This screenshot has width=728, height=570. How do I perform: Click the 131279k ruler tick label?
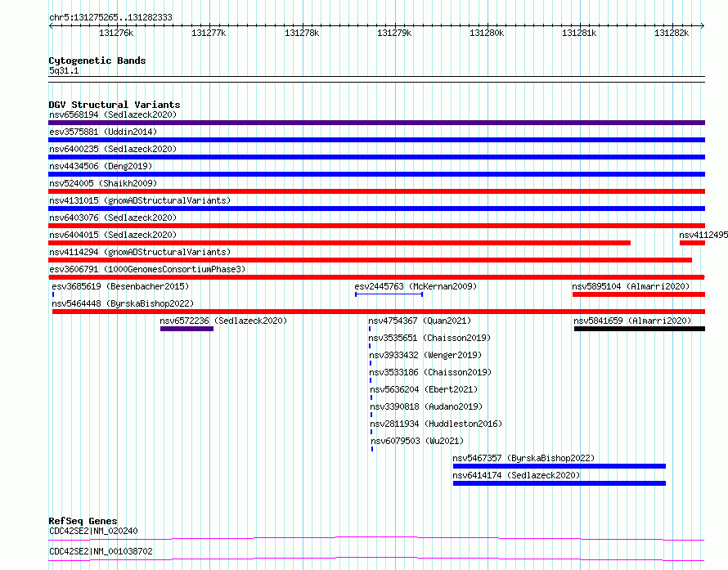tap(394, 33)
